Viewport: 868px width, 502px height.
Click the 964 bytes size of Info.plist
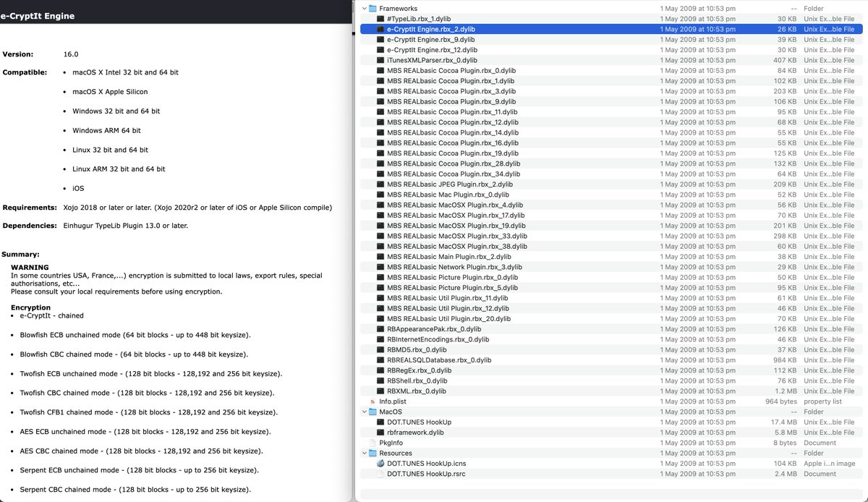click(781, 401)
